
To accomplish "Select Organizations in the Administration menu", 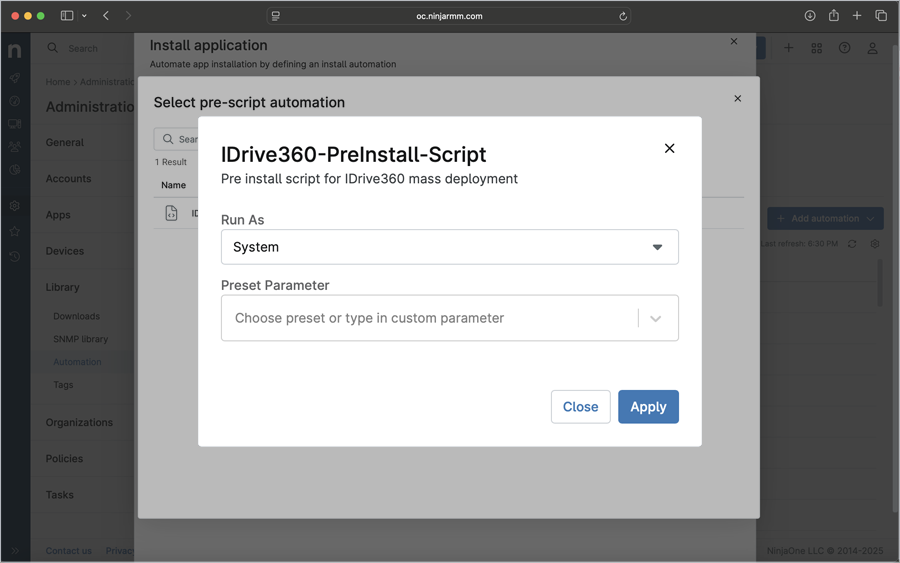I will (x=79, y=422).
